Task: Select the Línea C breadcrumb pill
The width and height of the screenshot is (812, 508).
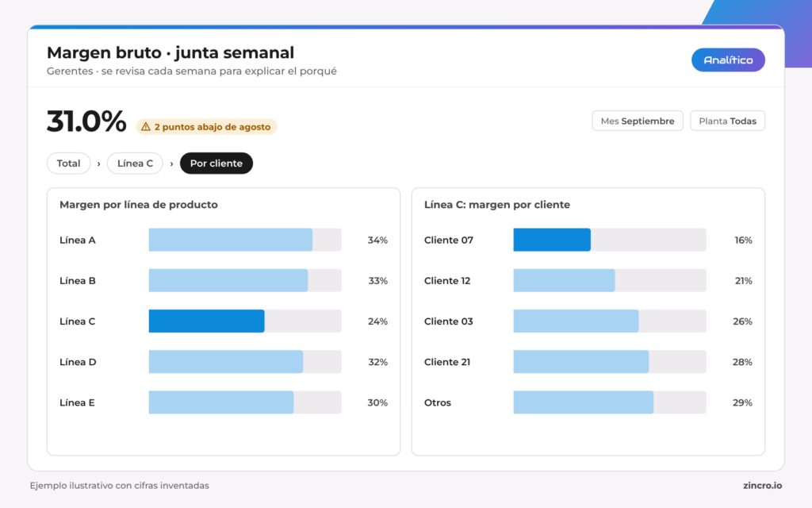Action: tap(135, 164)
